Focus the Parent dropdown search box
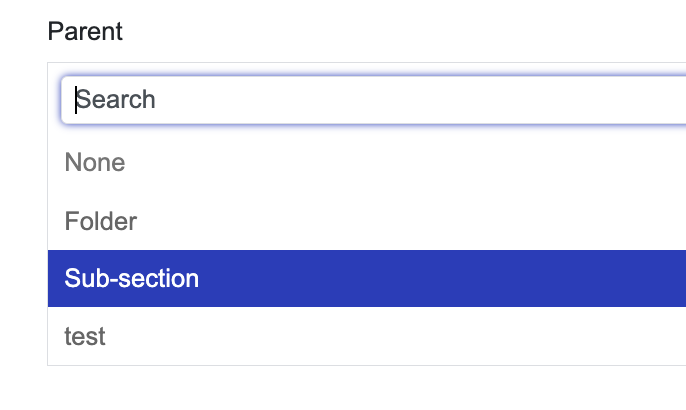 tap(370, 100)
